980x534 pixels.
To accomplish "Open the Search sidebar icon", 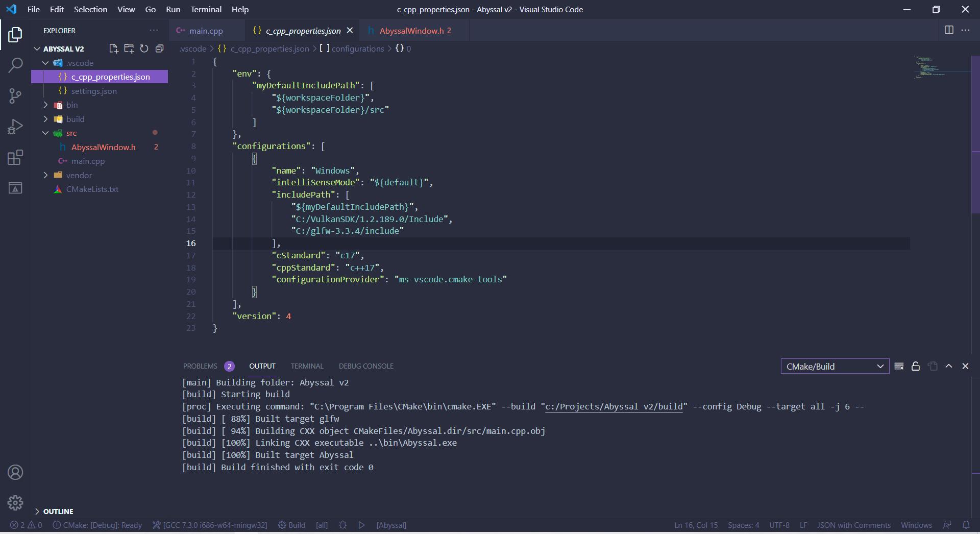I will (x=15, y=65).
